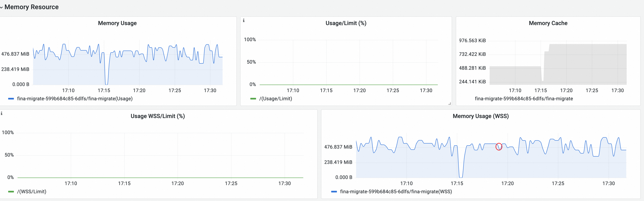Open the Memory Cache panel title menu
The width and height of the screenshot is (644, 201).
point(548,23)
